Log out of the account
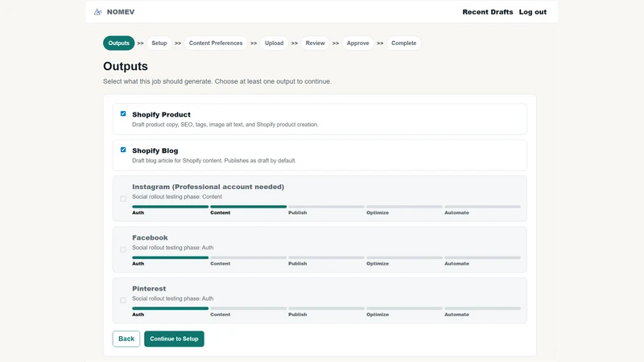The image size is (644, 362). pyautogui.click(x=533, y=12)
